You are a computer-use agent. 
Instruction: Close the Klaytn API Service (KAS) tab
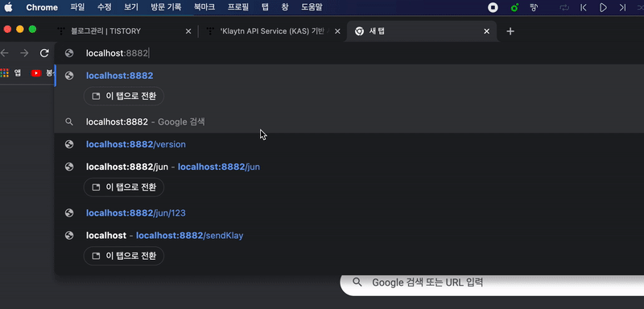337,31
